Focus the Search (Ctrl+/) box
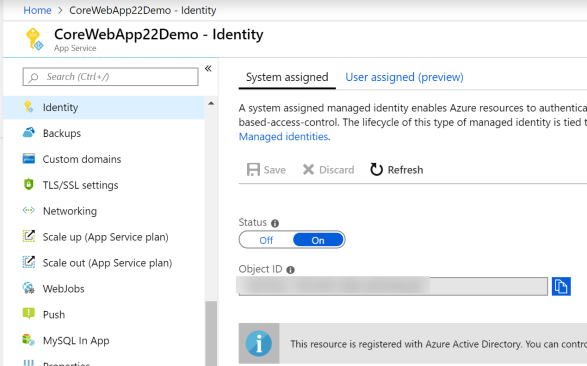 point(110,77)
